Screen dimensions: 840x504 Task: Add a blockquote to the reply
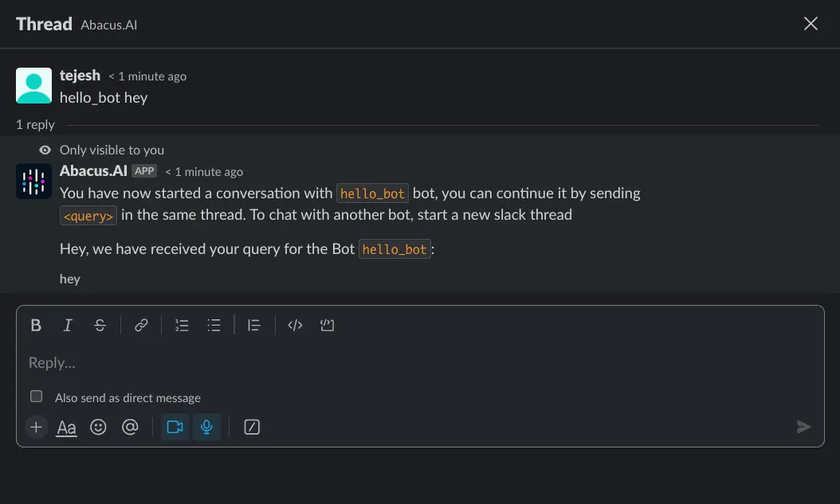pos(254,325)
